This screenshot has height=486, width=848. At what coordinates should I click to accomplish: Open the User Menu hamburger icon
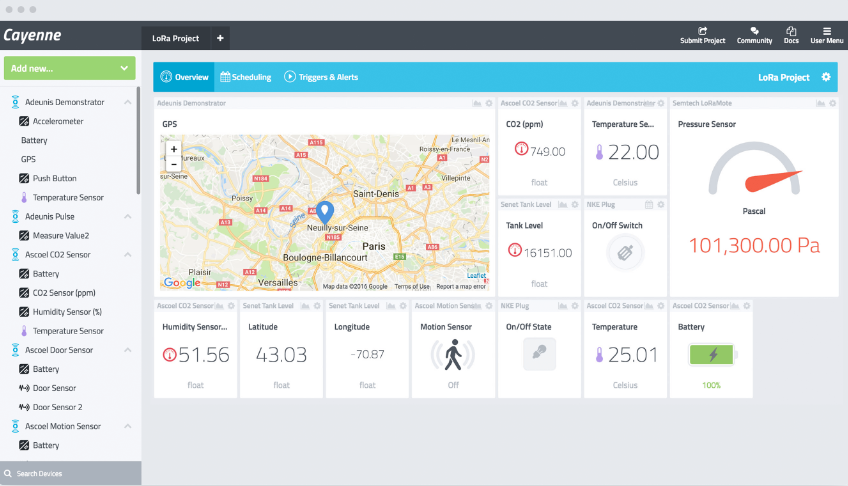click(826, 31)
